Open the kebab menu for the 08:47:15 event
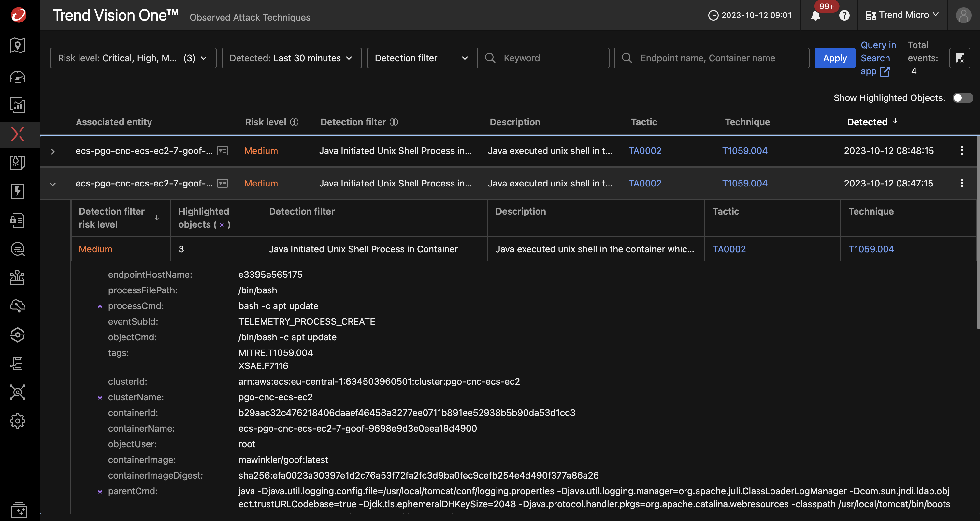The width and height of the screenshot is (980, 521). (x=962, y=183)
